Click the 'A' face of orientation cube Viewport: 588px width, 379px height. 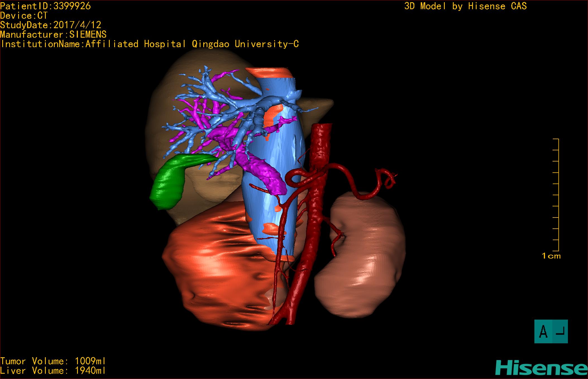[x=543, y=332]
